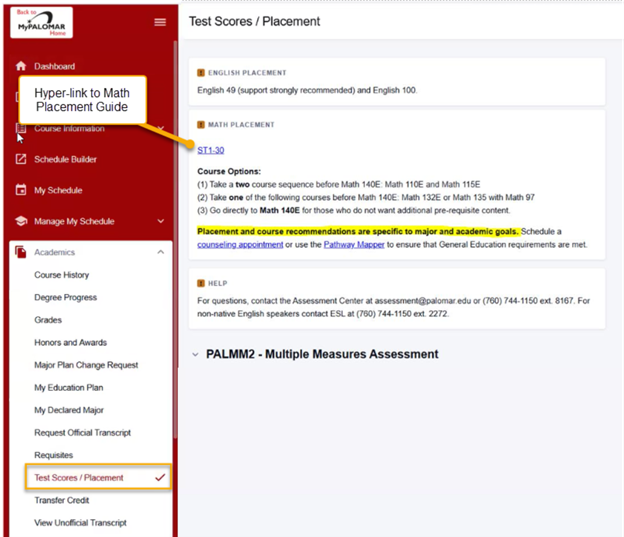Open Request Official Transcript page
Viewport: 624px width, 537px height.
point(82,433)
